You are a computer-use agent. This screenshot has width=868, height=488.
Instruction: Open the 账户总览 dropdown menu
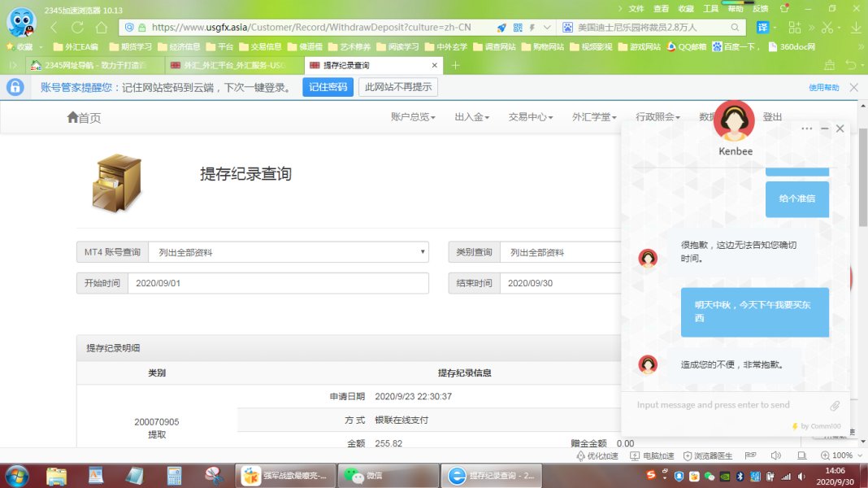413,117
